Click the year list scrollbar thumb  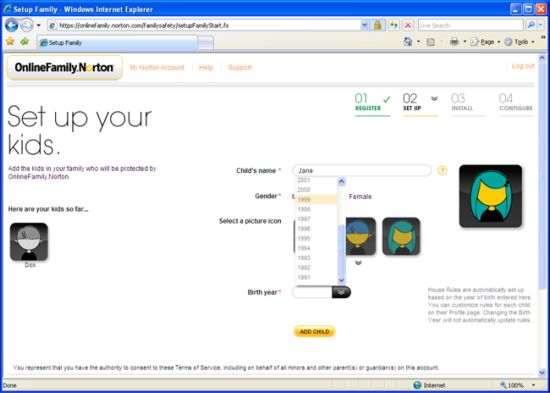point(341,251)
